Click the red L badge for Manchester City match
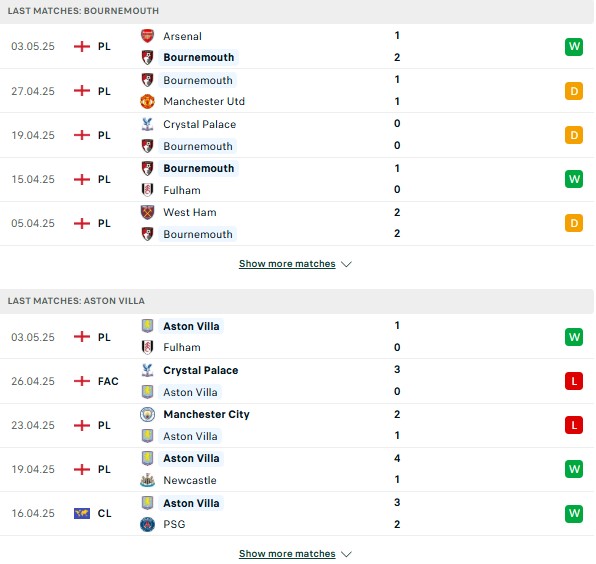This screenshot has height=564, width=596. pyautogui.click(x=574, y=425)
